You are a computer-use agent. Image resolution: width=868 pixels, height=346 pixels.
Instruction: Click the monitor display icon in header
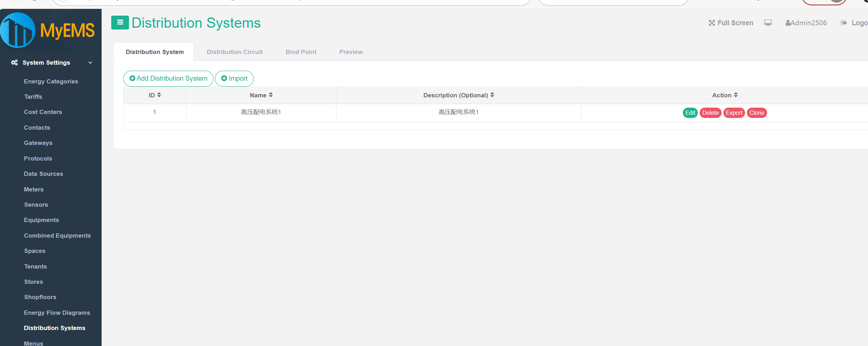(x=768, y=23)
